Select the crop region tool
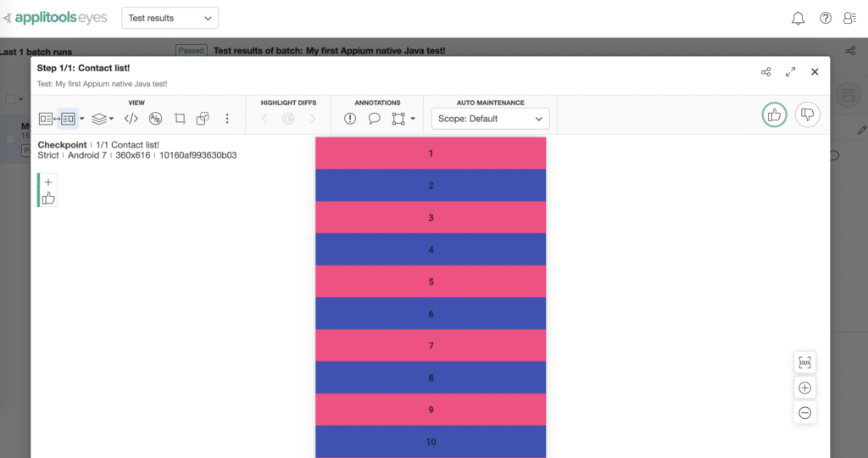This screenshot has height=458, width=868. point(180,119)
